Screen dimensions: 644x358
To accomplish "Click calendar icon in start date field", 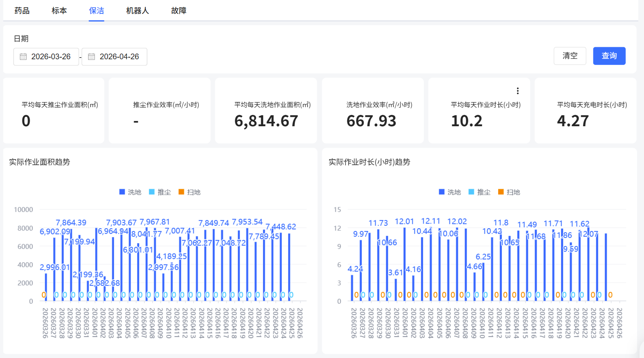I will point(23,57).
